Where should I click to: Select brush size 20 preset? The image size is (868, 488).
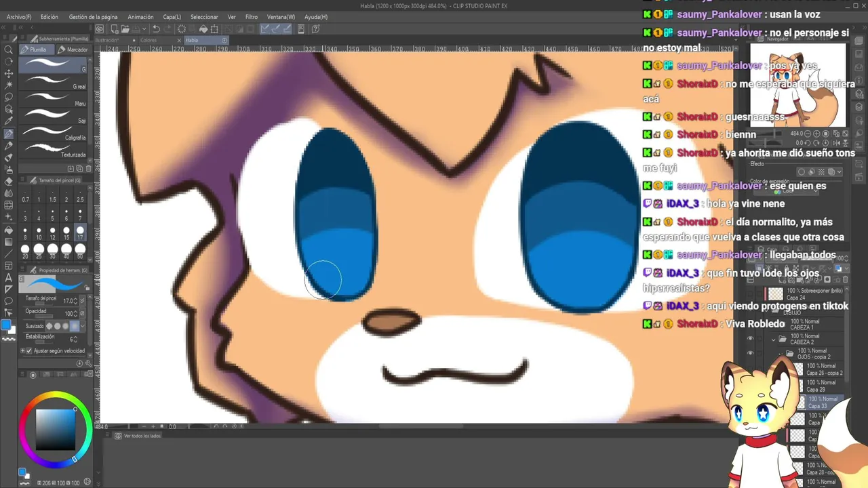(25, 251)
